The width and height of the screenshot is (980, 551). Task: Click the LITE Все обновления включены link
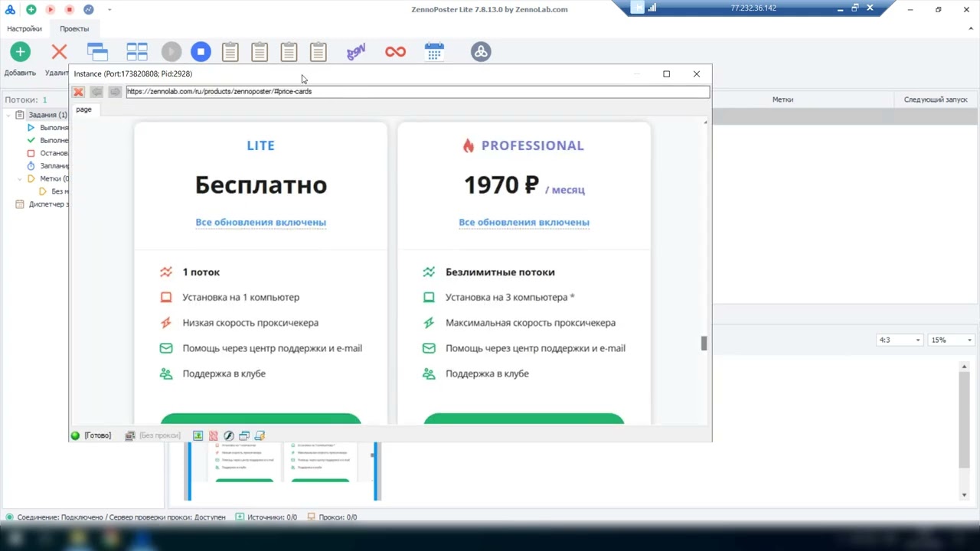(x=260, y=223)
